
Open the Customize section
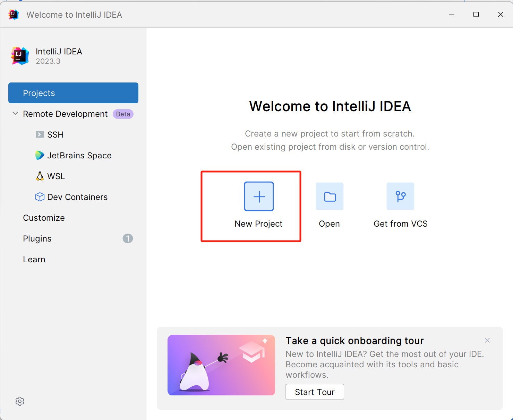44,218
